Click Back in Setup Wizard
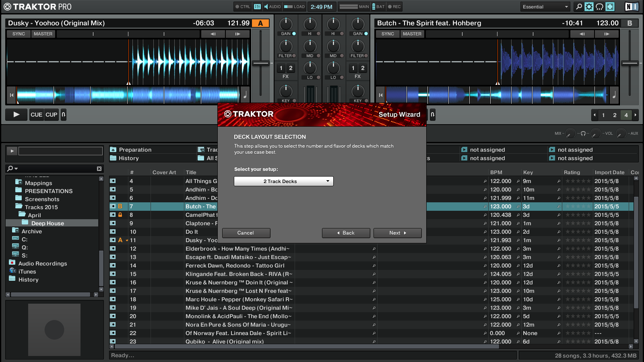The width and height of the screenshot is (644, 362). 346,233
